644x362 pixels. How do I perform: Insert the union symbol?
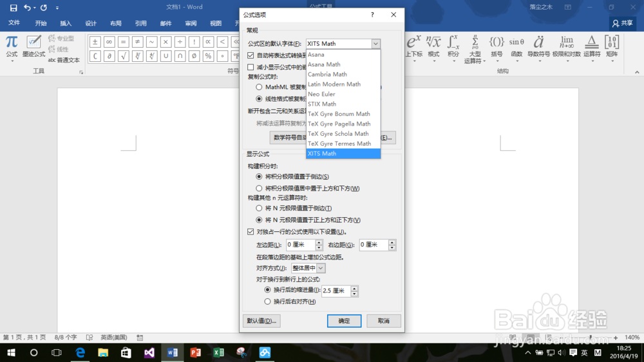(166, 56)
